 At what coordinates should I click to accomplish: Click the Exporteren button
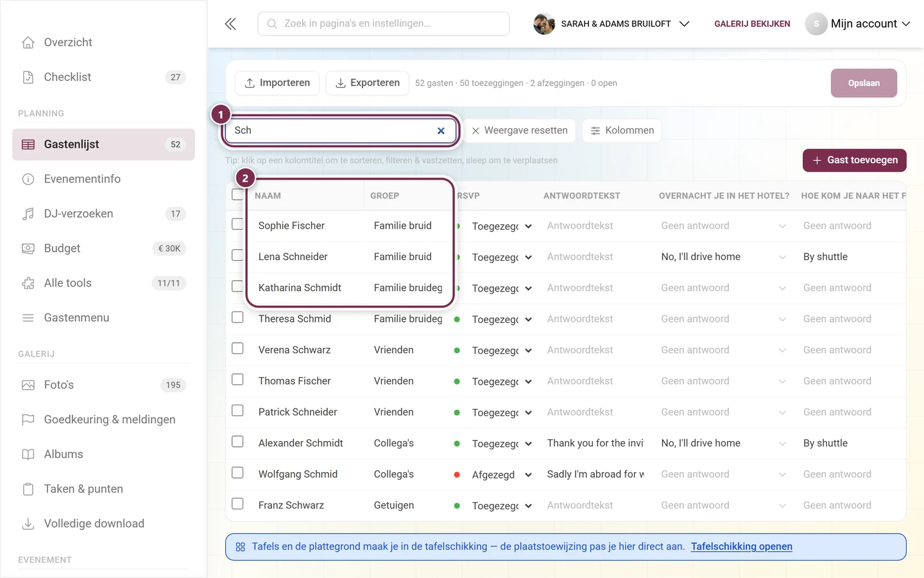(368, 83)
